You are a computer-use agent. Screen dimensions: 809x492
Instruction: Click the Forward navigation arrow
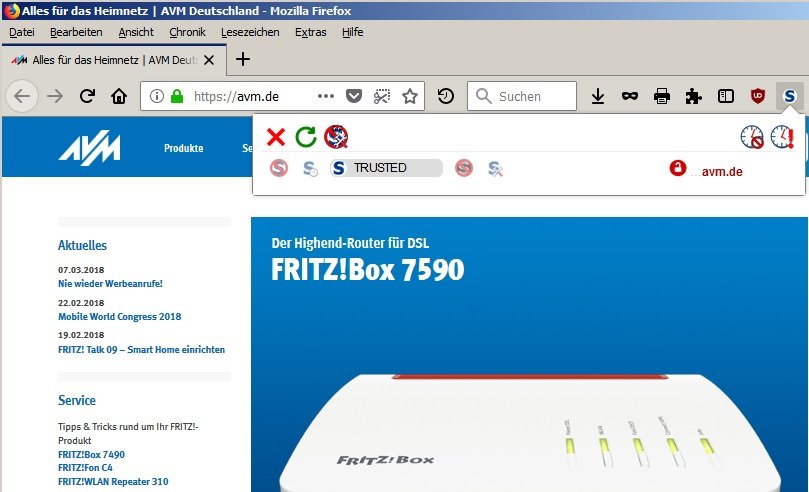click(55, 96)
